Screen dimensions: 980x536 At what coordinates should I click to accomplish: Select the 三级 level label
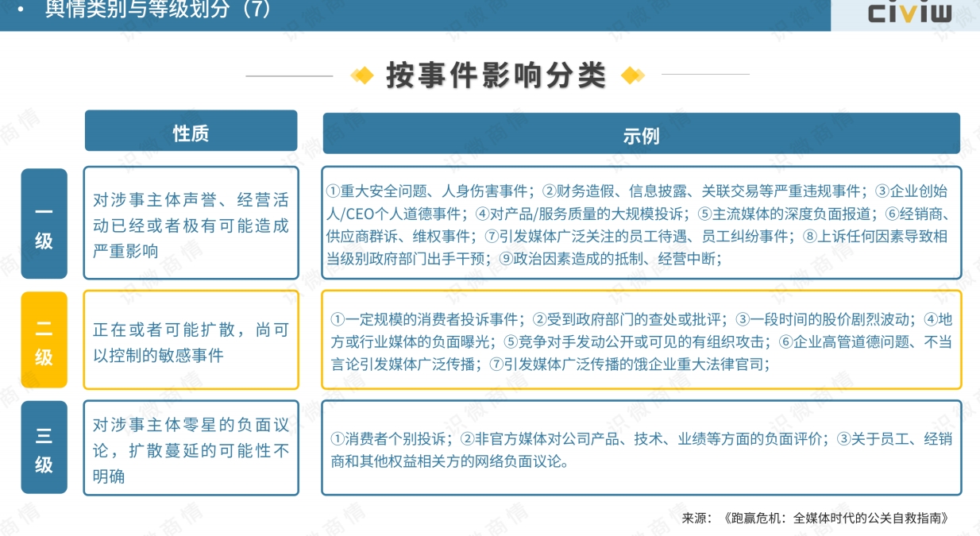44,448
